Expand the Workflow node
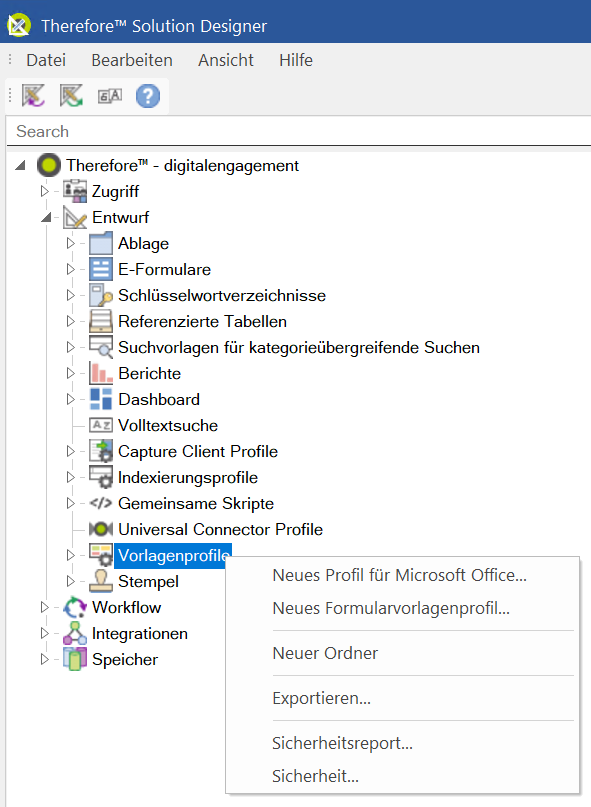The image size is (591, 807). click(x=45, y=607)
